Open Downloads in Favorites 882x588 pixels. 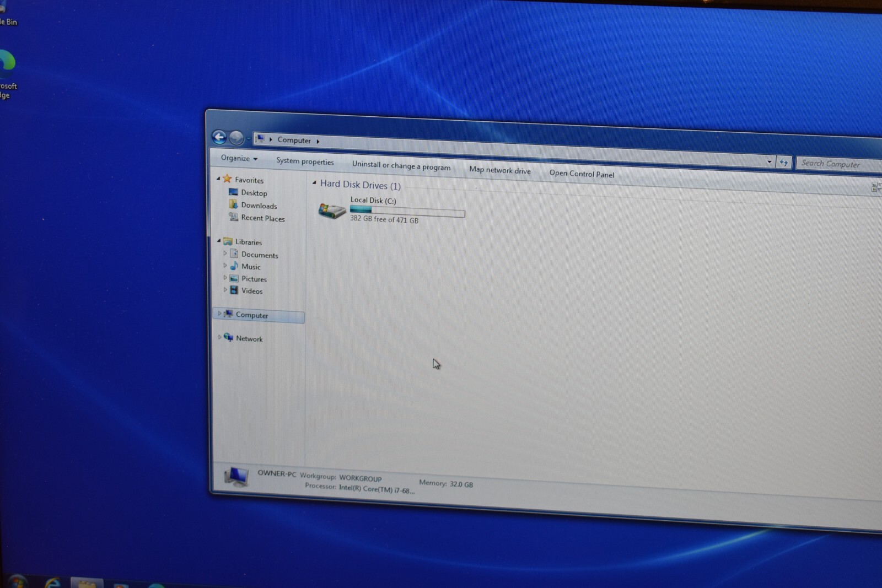(x=259, y=206)
